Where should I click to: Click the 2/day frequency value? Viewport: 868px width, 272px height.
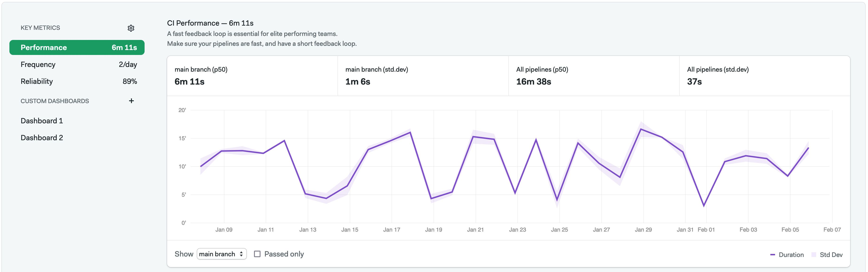pyautogui.click(x=128, y=64)
